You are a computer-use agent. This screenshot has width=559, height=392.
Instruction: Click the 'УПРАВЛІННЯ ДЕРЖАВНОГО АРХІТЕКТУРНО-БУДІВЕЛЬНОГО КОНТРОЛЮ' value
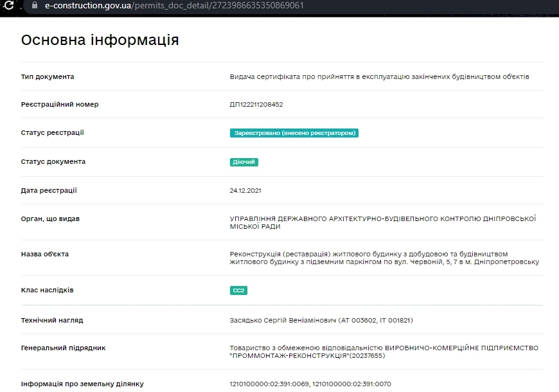pyautogui.click(x=383, y=222)
